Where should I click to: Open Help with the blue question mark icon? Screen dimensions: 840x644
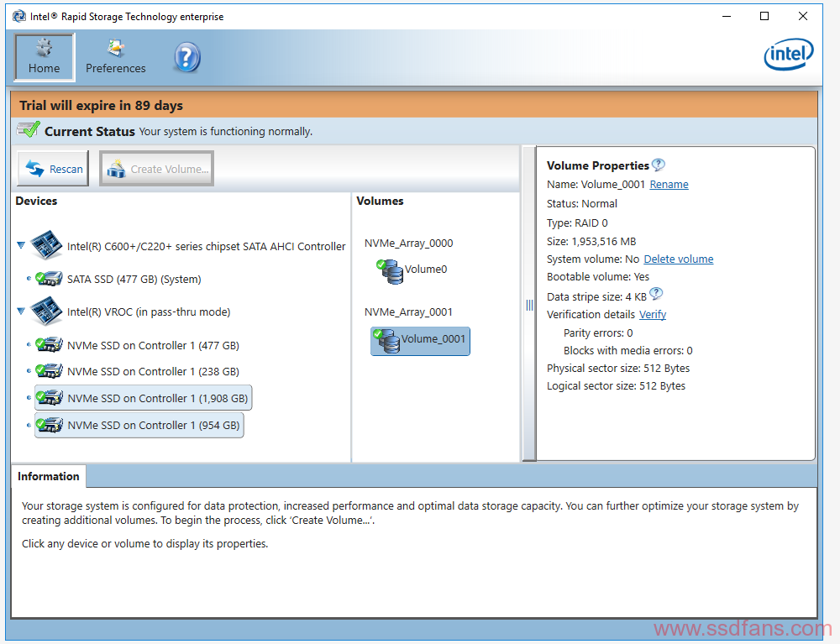[187, 58]
